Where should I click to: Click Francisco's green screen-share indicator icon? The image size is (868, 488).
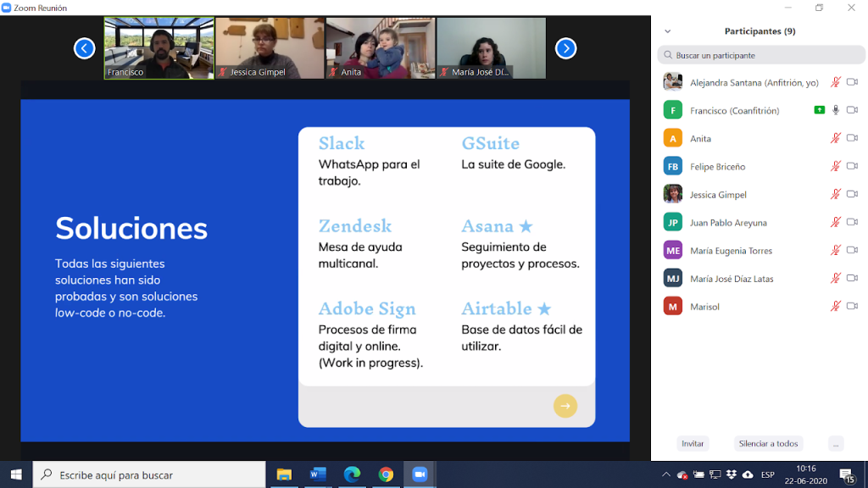[x=819, y=110]
